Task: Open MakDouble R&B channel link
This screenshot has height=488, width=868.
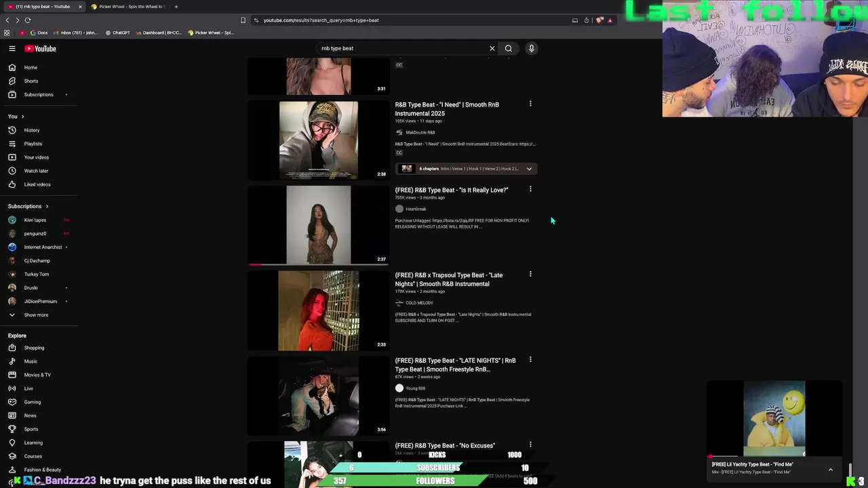Action: 420,133
